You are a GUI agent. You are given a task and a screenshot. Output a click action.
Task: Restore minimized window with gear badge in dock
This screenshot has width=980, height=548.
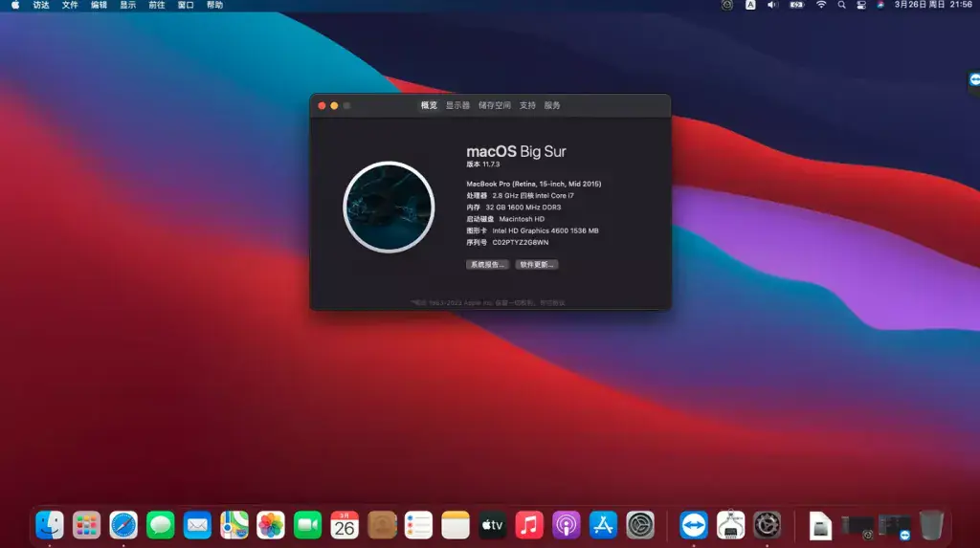pos(857,526)
